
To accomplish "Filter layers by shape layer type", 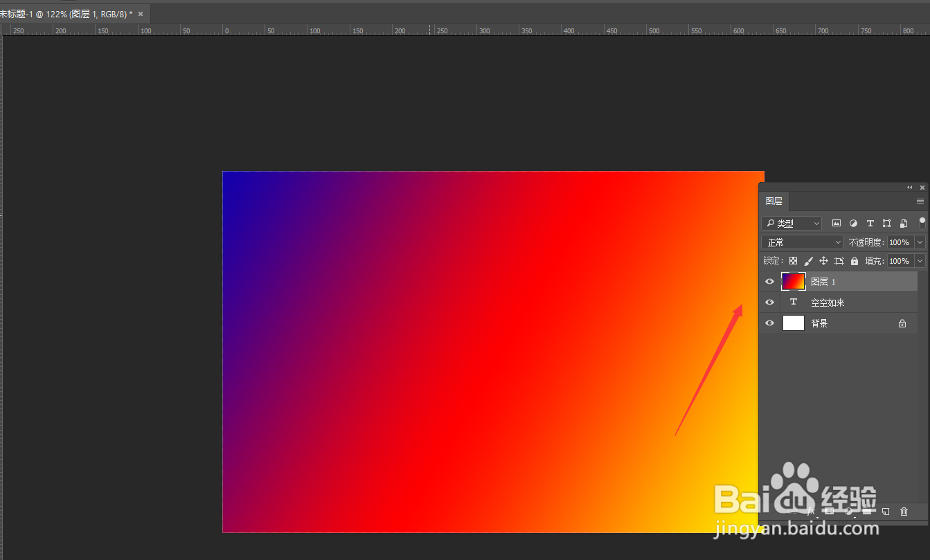I will [887, 224].
